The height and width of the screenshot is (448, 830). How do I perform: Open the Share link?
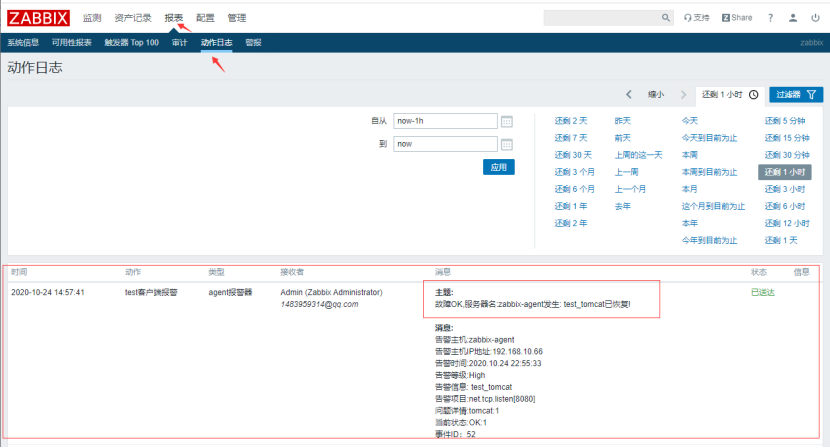737,17
